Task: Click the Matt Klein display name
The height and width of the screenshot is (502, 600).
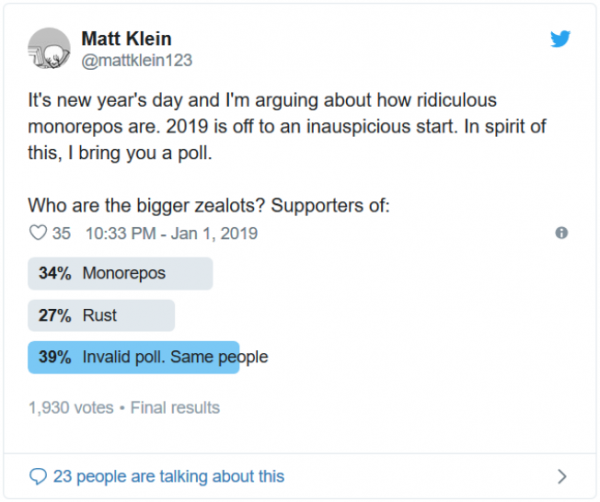Action: [127, 38]
